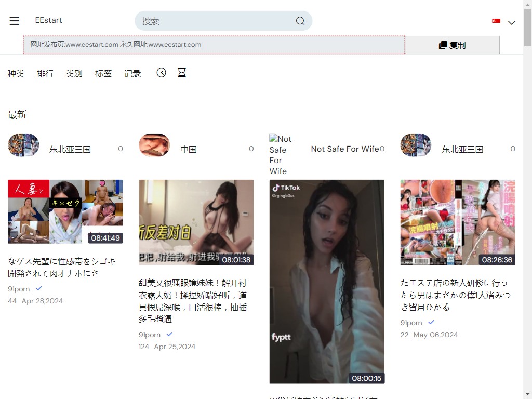Open the 记录 history menu item
The height and width of the screenshot is (399, 532).
[132, 73]
